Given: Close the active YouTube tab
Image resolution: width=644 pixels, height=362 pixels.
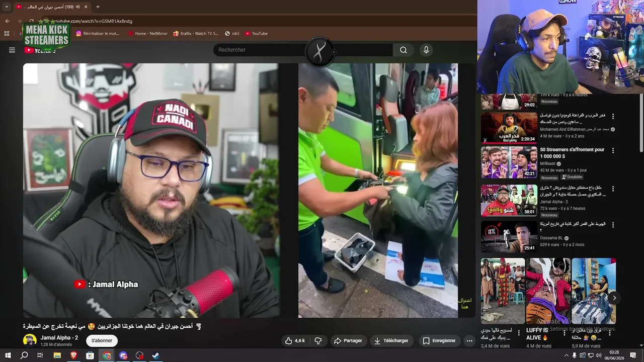Looking at the screenshot, I should (86, 7).
